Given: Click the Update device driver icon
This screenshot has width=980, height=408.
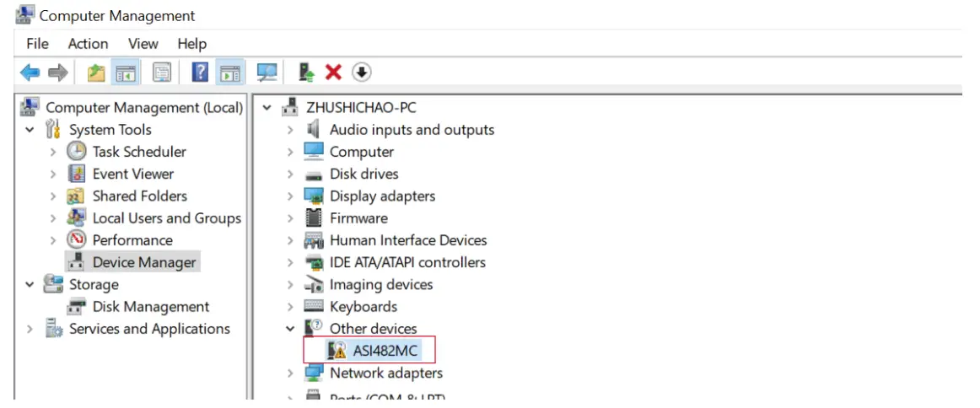Looking at the screenshot, I should coord(306,73).
